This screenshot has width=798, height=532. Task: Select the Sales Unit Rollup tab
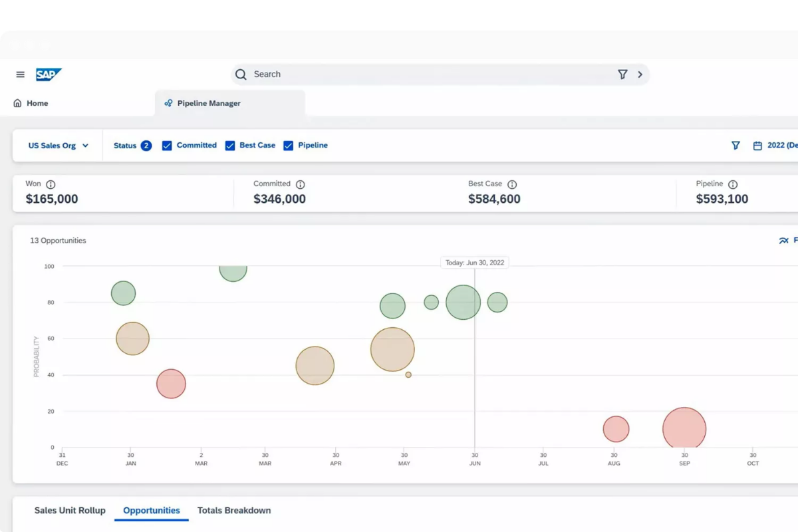tap(70, 511)
